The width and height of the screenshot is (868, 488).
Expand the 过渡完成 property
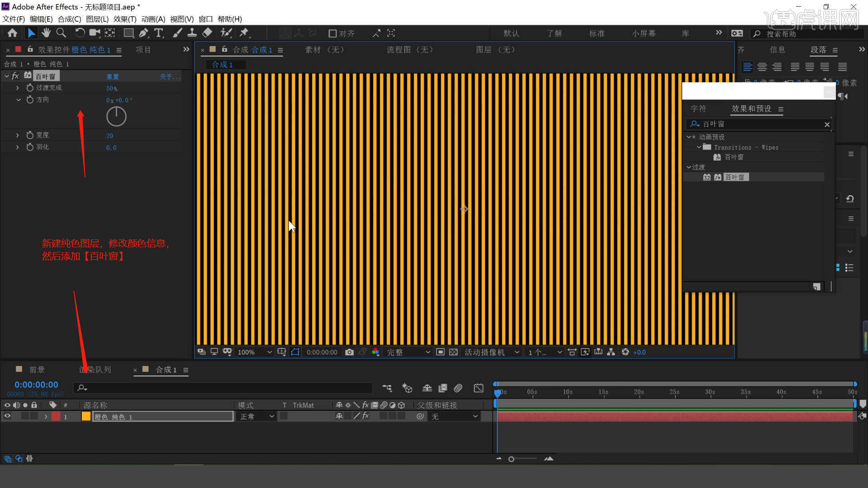18,88
